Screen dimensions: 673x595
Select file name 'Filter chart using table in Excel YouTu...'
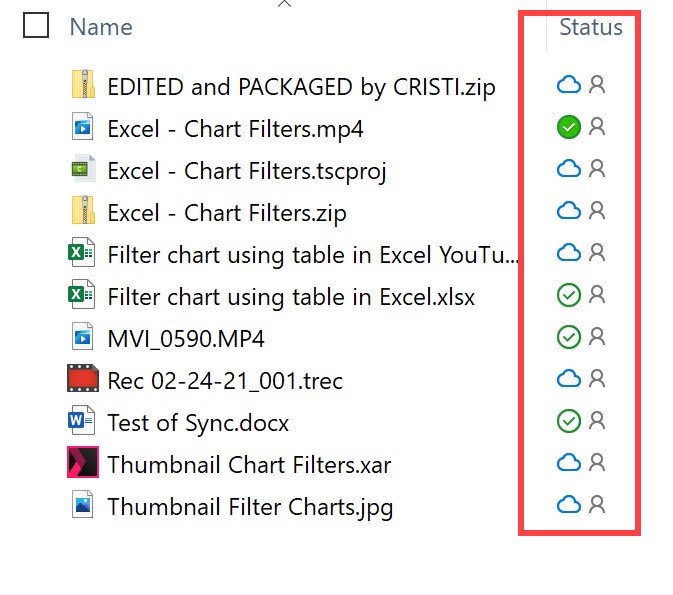[313, 255]
